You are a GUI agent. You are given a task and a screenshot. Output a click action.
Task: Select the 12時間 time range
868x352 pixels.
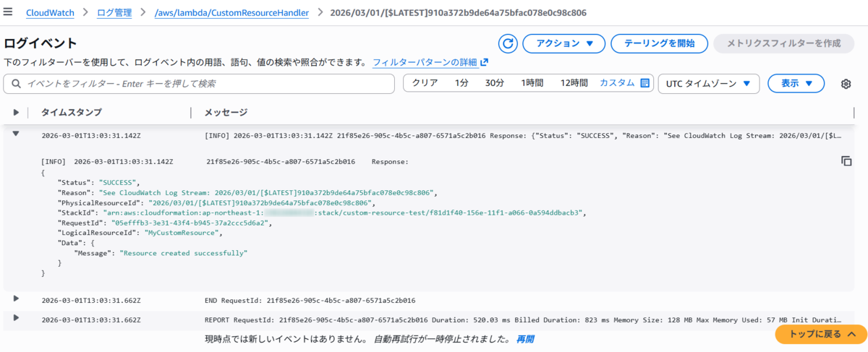pos(574,83)
